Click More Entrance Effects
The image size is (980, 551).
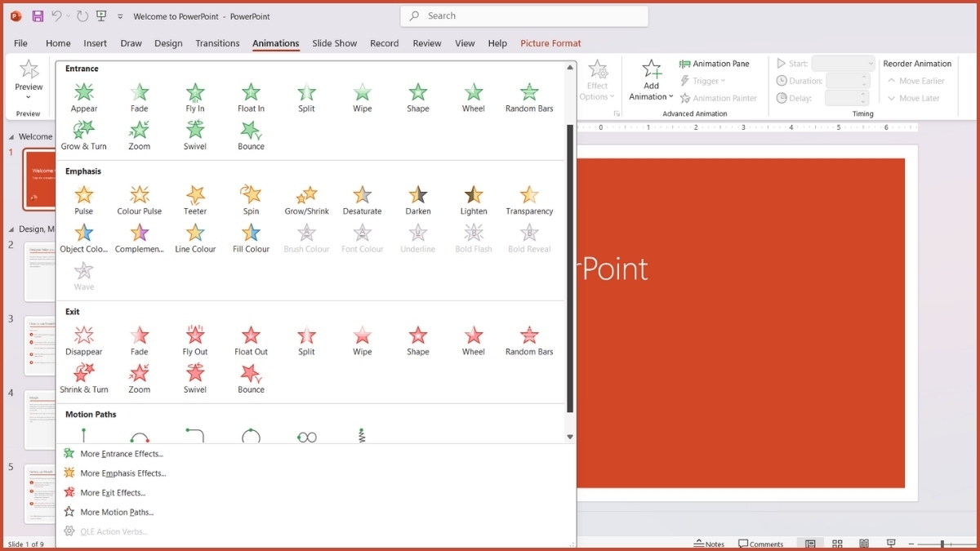(x=120, y=453)
